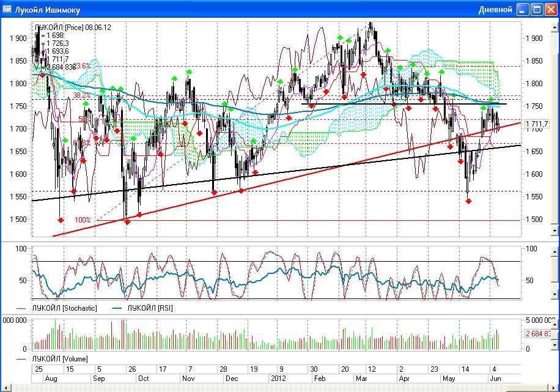Click the down arrow of the Volume pane scale

point(555,345)
